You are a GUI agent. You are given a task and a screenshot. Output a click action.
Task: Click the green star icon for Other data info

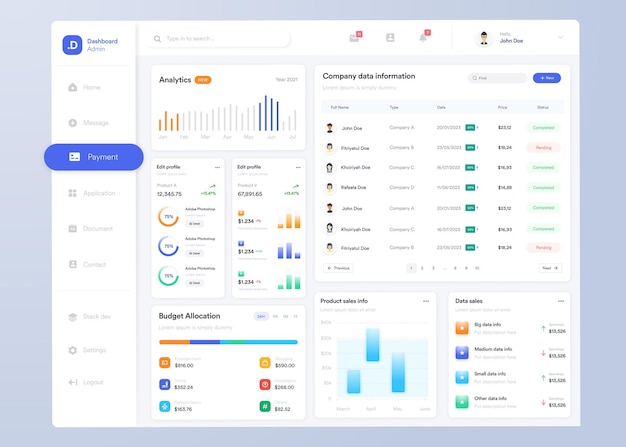[x=462, y=402]
